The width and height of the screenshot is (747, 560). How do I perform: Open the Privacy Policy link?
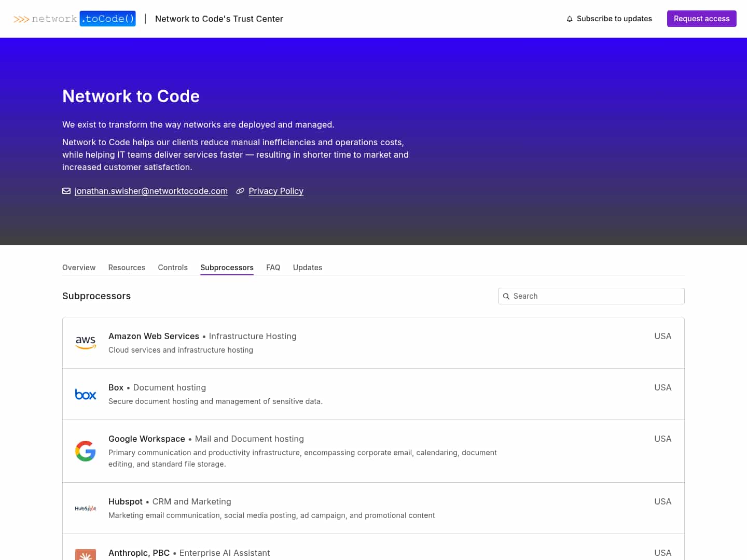(276, 191)
